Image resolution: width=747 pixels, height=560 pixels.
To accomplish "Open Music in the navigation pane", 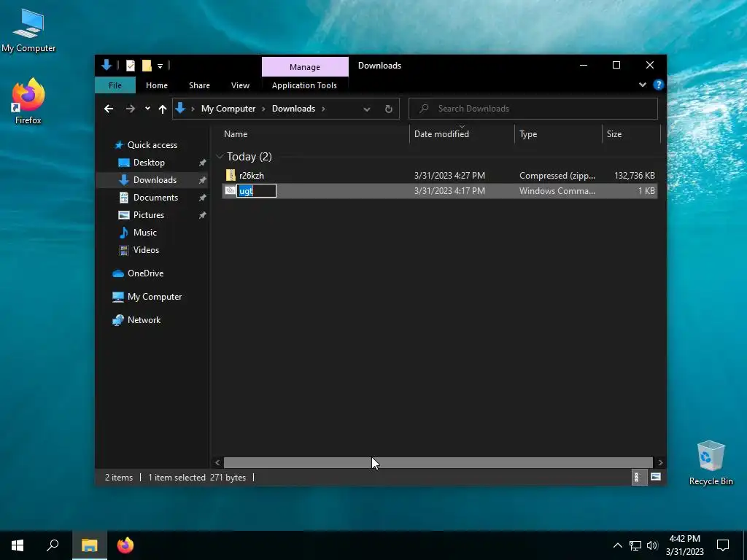I will [x=145, y=233].
